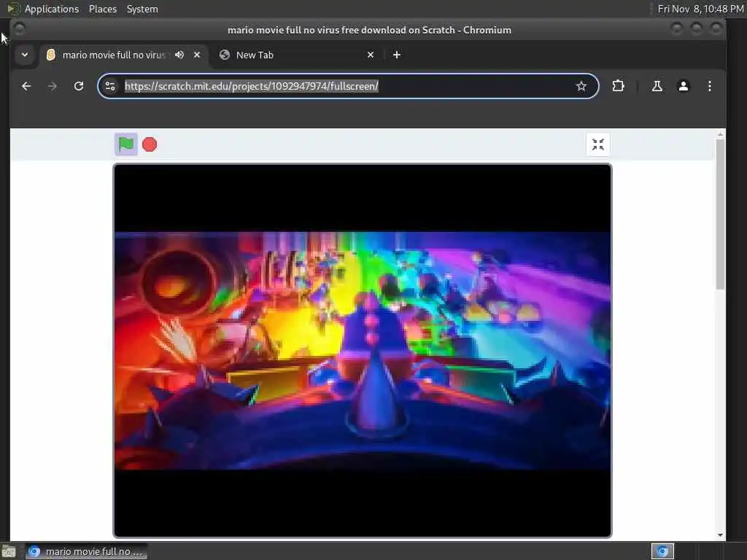Close the New Tab tab
This screenshot has height=560, width=747.
click(x=371, y=55)
